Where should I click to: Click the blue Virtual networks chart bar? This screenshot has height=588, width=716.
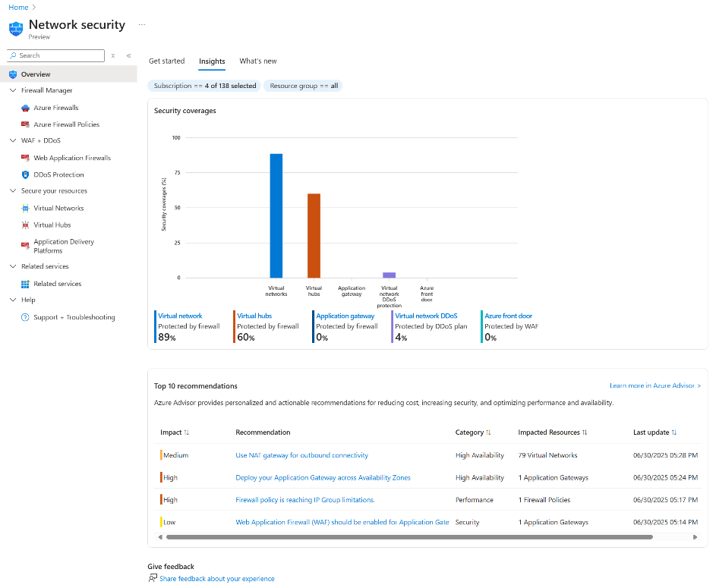tap(276, 215)
